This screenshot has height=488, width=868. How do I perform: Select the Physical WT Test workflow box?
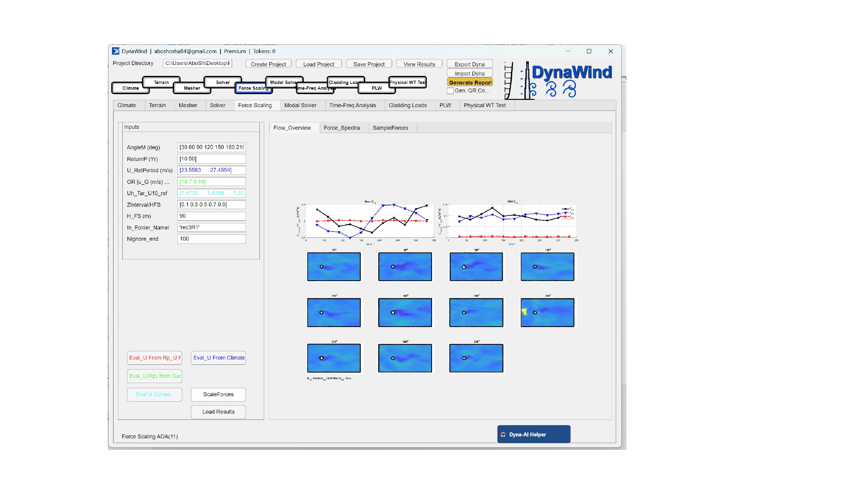(x=407, y=82)
